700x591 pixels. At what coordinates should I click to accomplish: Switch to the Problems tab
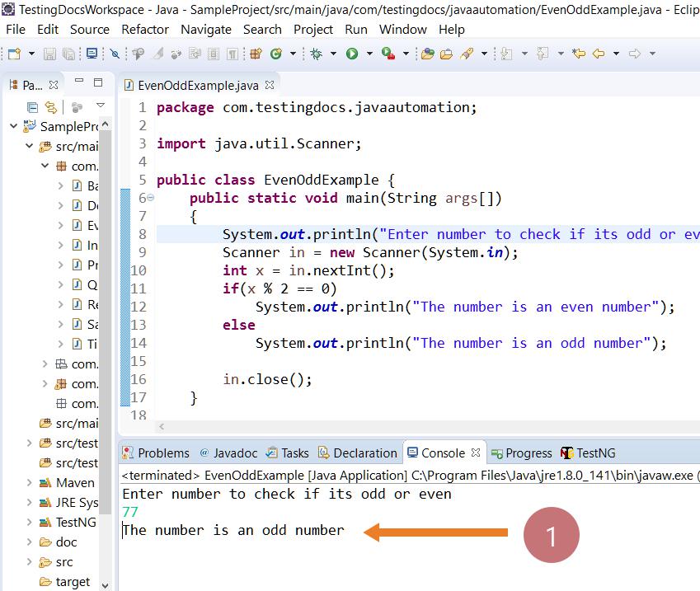pyautogui.click(x=156, y=453)
